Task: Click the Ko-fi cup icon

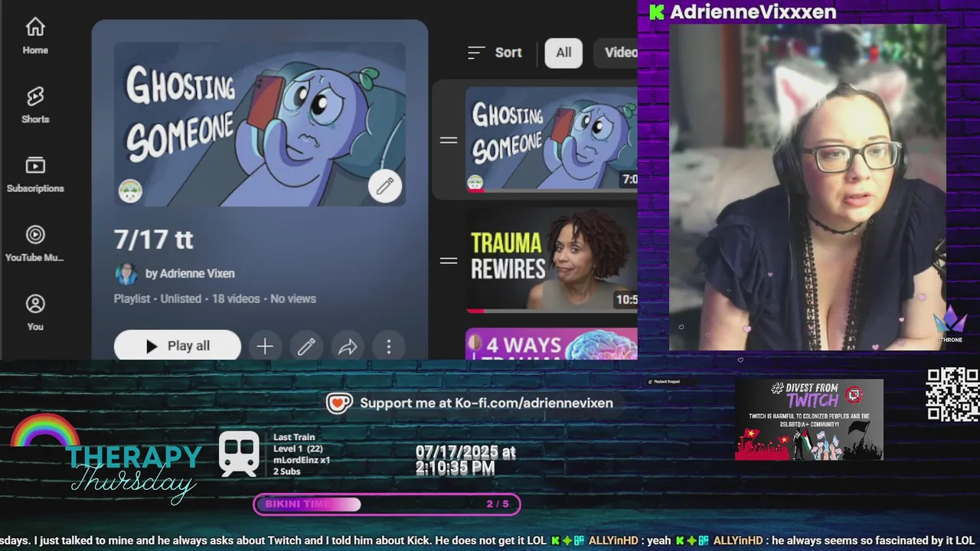Action: coord(339,403)
